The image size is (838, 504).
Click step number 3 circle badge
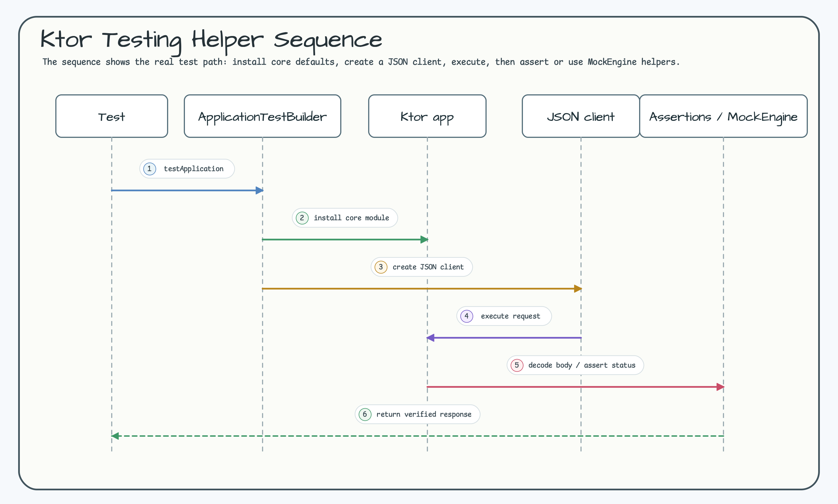[x=381, y=267]
